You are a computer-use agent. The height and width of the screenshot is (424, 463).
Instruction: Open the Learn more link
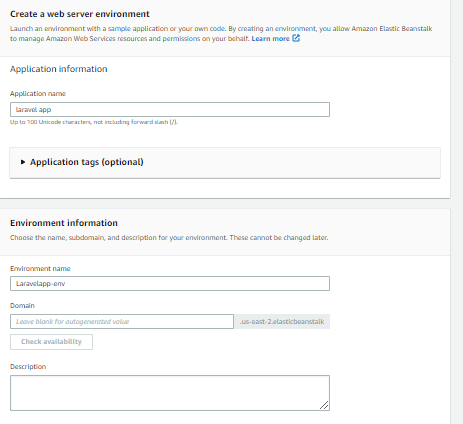coord(270,39)
